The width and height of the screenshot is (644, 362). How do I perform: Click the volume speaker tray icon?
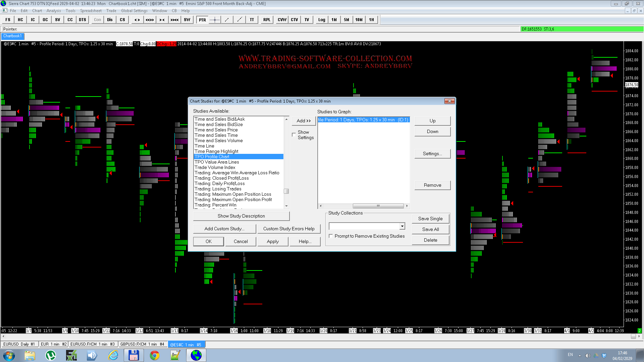tap(588, 355)
